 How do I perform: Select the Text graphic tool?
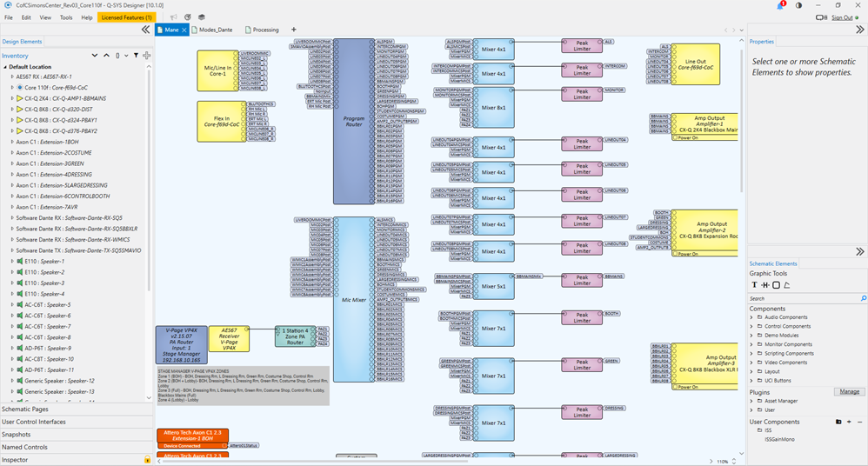tap(754, 285)
